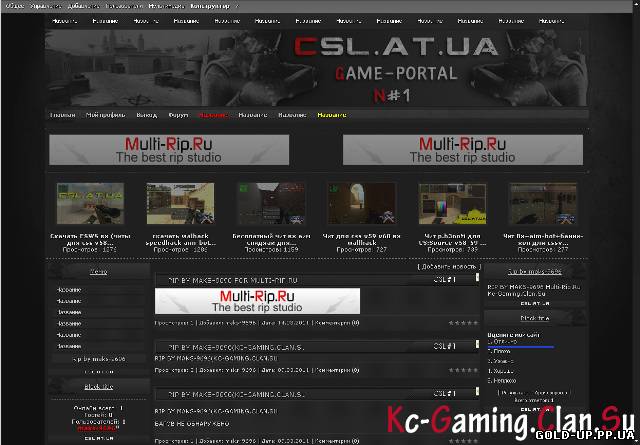Open the CS:Source v58 v59 cheat thumbnail
The height and width of the screenshot is (445, 640).
[452, 203]
